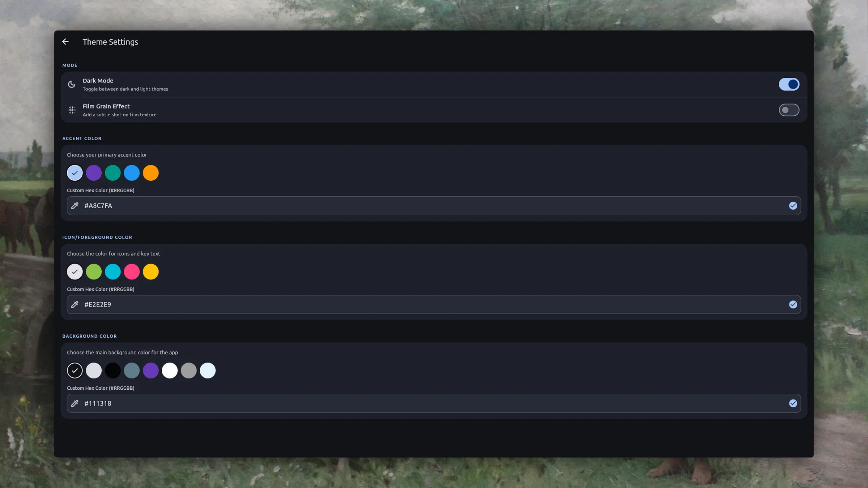Confirm accent hex color with check icon
Screen dimensions: 868x488
(x=793, y=206)
